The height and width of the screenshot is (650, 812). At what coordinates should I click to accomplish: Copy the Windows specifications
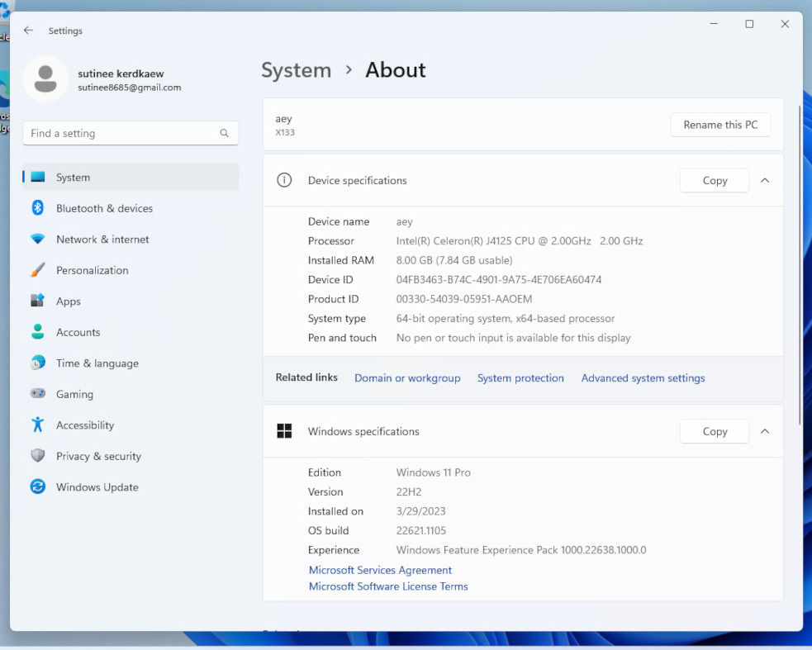pyautogui.click(x=715, y=431)
